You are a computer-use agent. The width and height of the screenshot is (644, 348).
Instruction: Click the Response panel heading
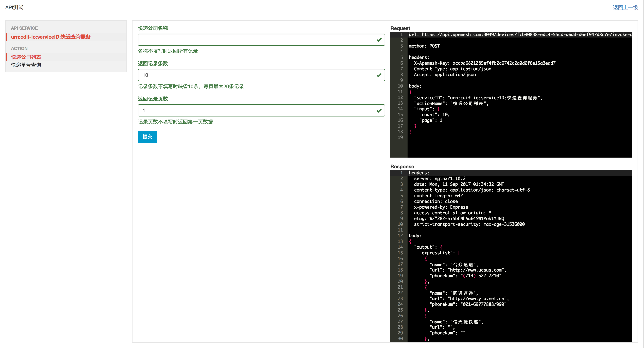(402, 166)
